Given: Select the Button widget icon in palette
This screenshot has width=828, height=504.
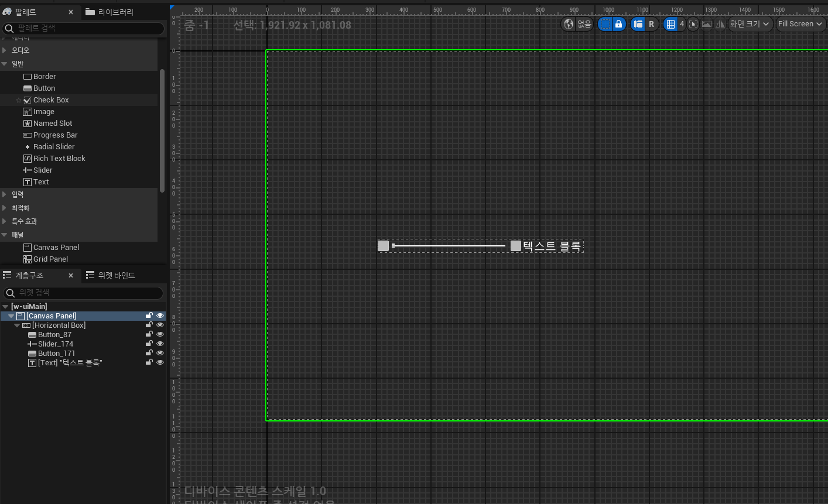Looking at the screenshot, I should (x=27, y=88).
